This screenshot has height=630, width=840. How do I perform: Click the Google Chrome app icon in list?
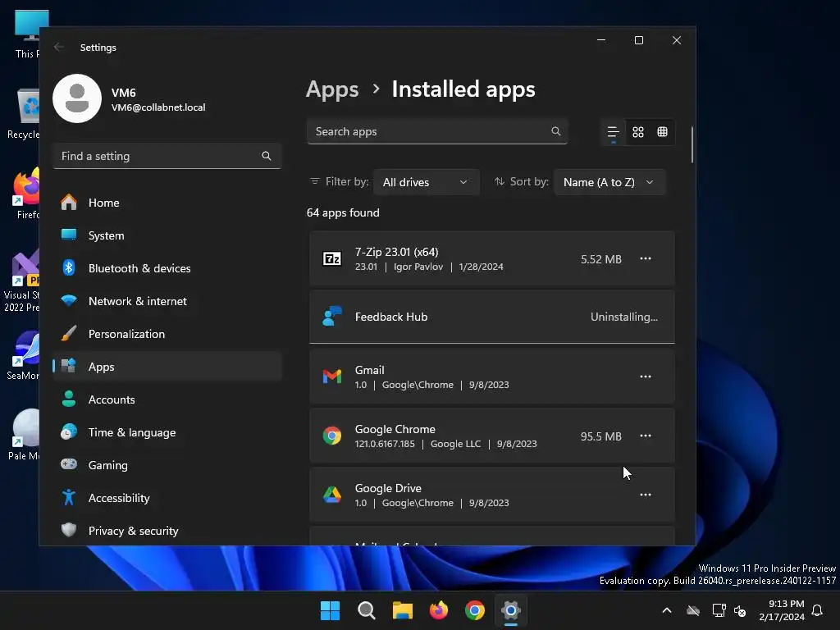pos(332,436)
